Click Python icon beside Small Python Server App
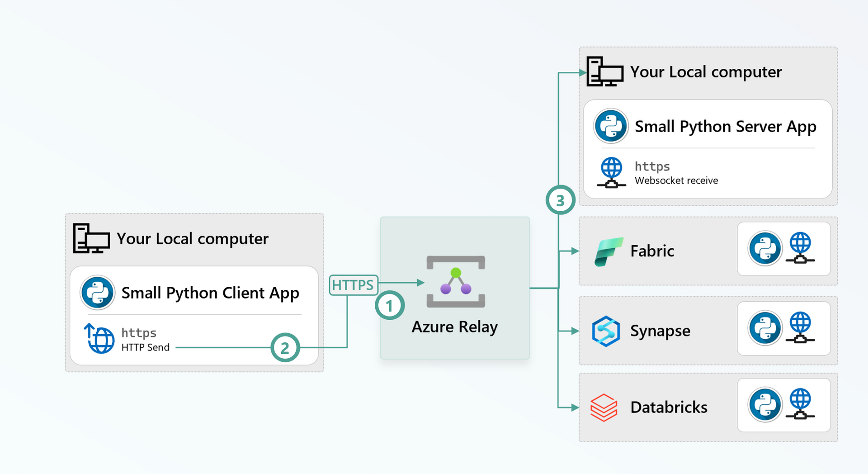868x474 pixels. [x=611, y=126]
